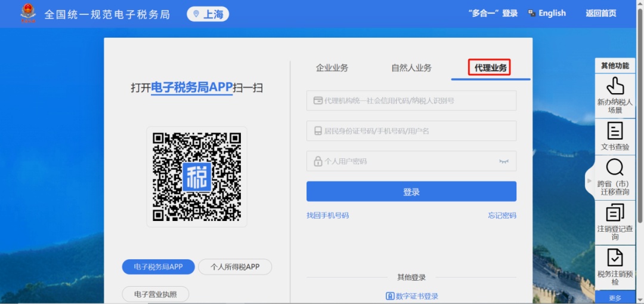Click the 其他功能 sidebar header
The width and height of the screenshot is (644, 304).
coord(615,66)
